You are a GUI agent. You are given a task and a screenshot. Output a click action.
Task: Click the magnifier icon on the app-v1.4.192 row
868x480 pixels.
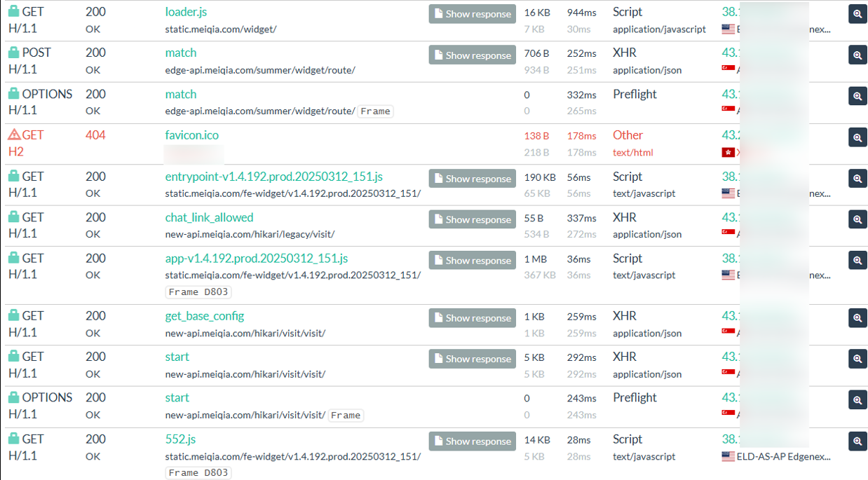857,260
